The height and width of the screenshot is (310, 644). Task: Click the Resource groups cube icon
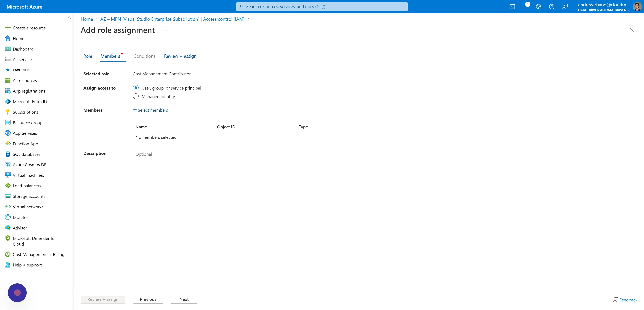tap(8, 123)
